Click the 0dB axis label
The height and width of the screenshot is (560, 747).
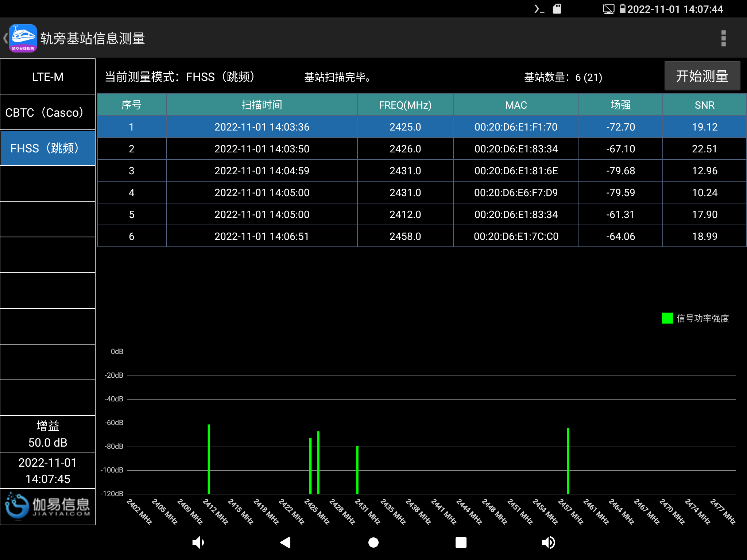click(117, 351)
